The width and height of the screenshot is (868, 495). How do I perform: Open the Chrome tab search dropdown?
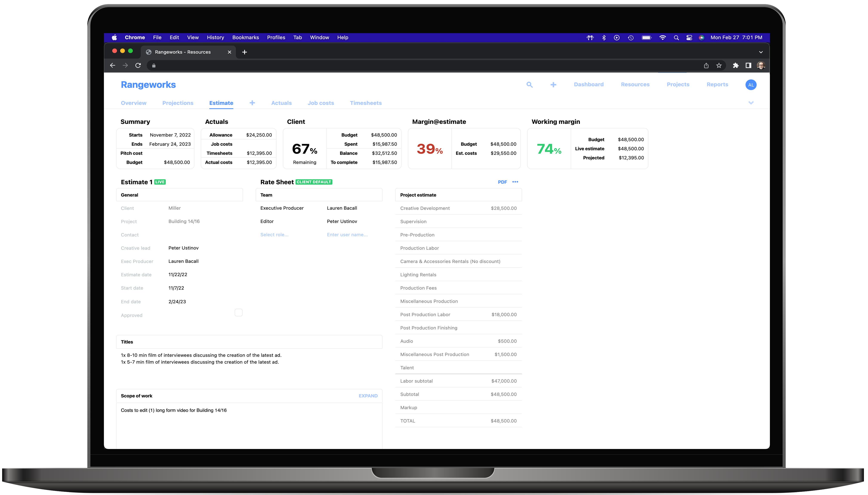(761, 52)
